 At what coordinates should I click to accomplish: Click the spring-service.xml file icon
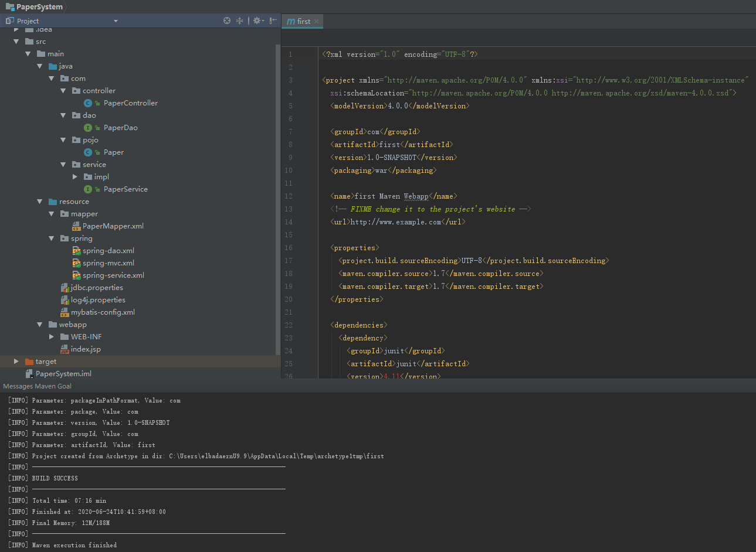click(x=76, y=275)
